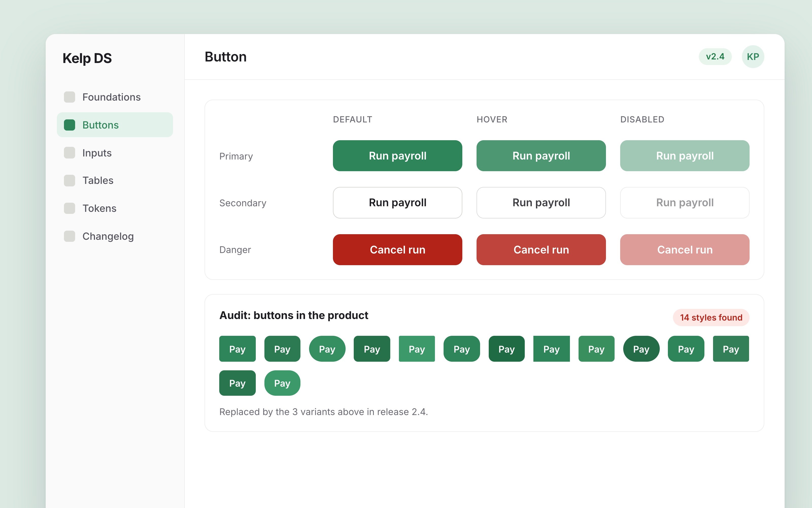The height and width of the screenshot is (508, 812).
Task: Click the tenth Pay pill in top audit row
Action: pos(641,349)
